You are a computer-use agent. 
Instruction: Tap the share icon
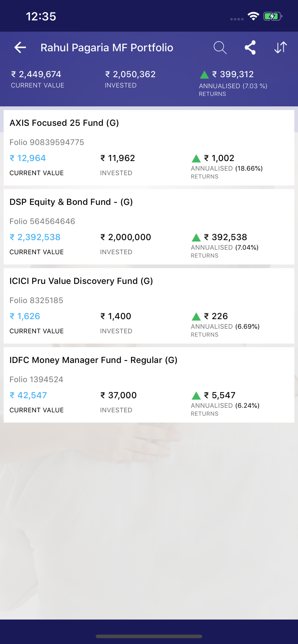[250, 48]
